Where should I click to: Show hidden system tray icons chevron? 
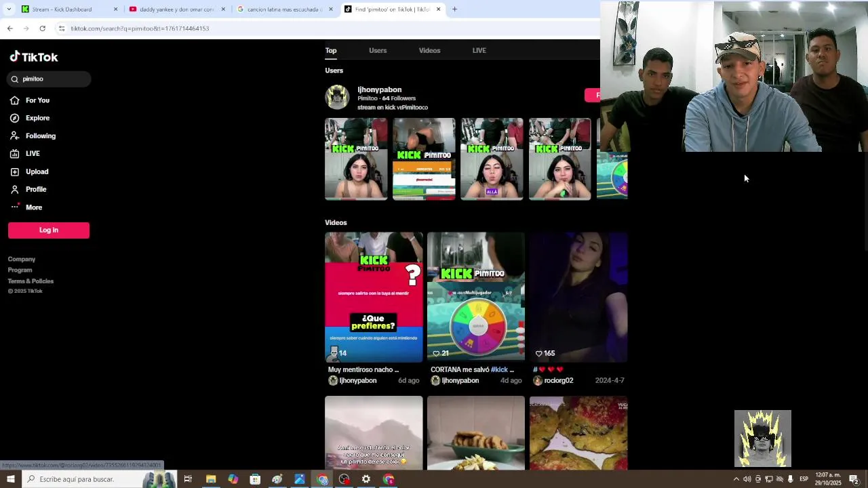736,479
